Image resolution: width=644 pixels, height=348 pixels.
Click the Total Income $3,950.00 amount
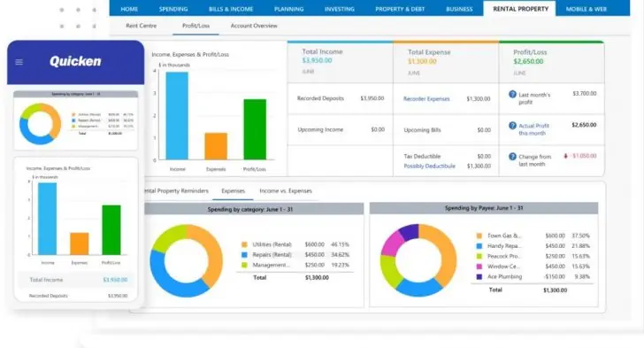point(317,60)
